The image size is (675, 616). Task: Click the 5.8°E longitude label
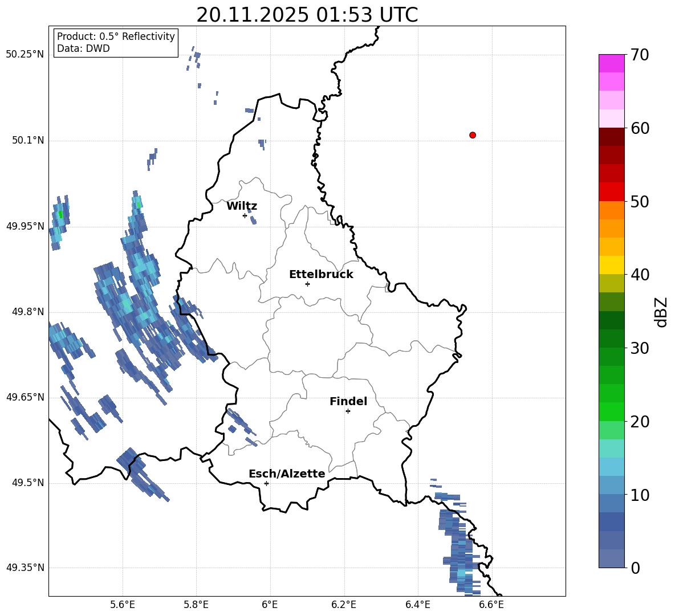[x=196, y=605]
